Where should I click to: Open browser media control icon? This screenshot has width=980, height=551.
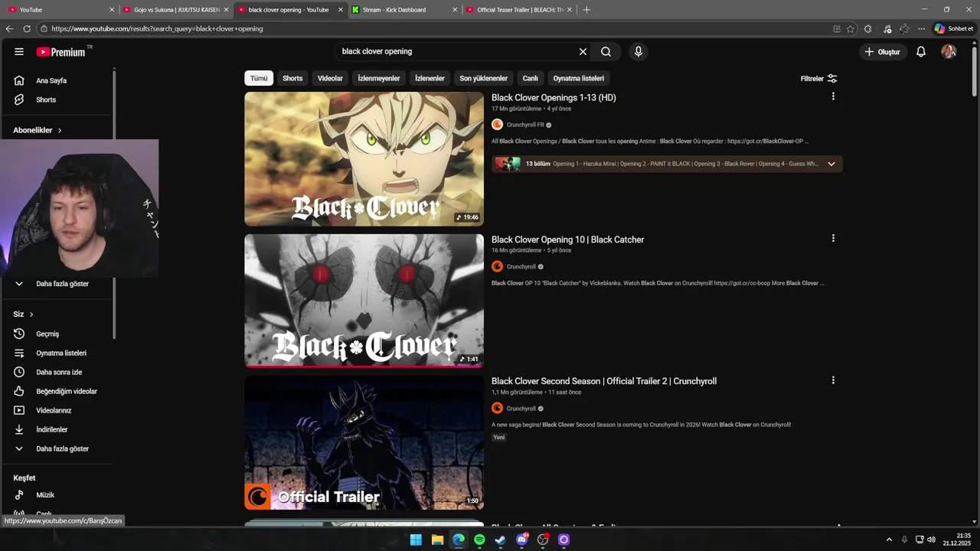tap(887, 28)
